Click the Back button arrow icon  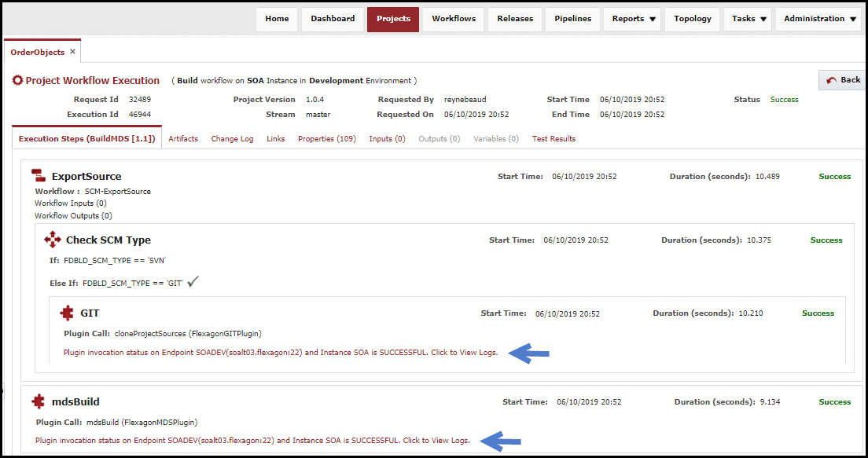coord(832,80)
